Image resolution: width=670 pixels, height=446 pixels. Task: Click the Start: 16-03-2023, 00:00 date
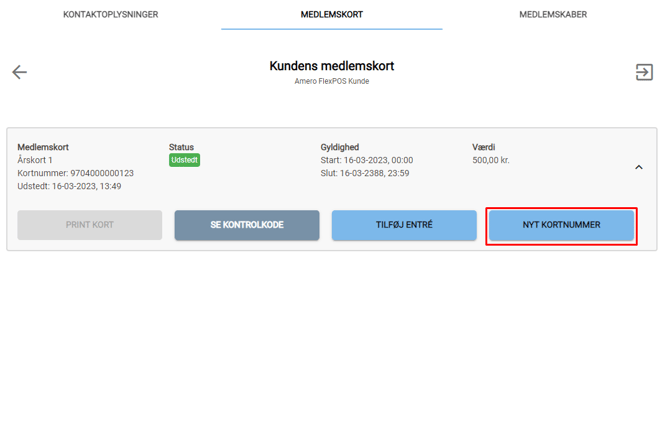pyautogui.click(x=367, y=160)
